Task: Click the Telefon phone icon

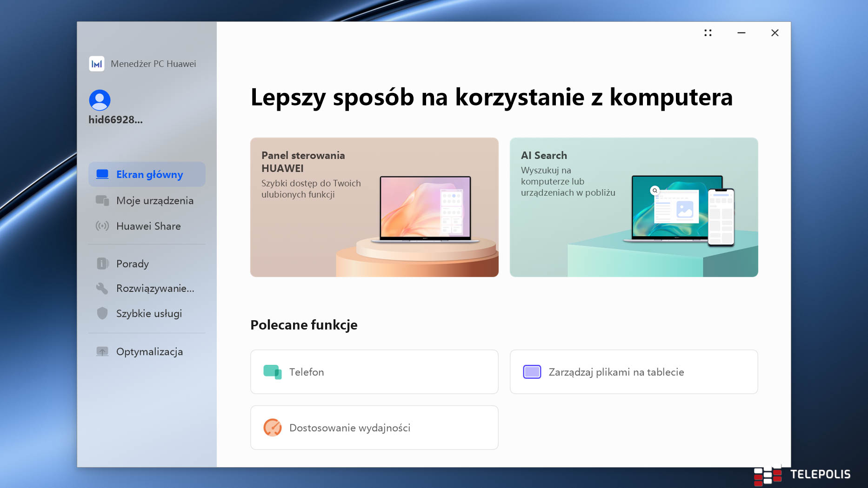Action: pos(272,372)
